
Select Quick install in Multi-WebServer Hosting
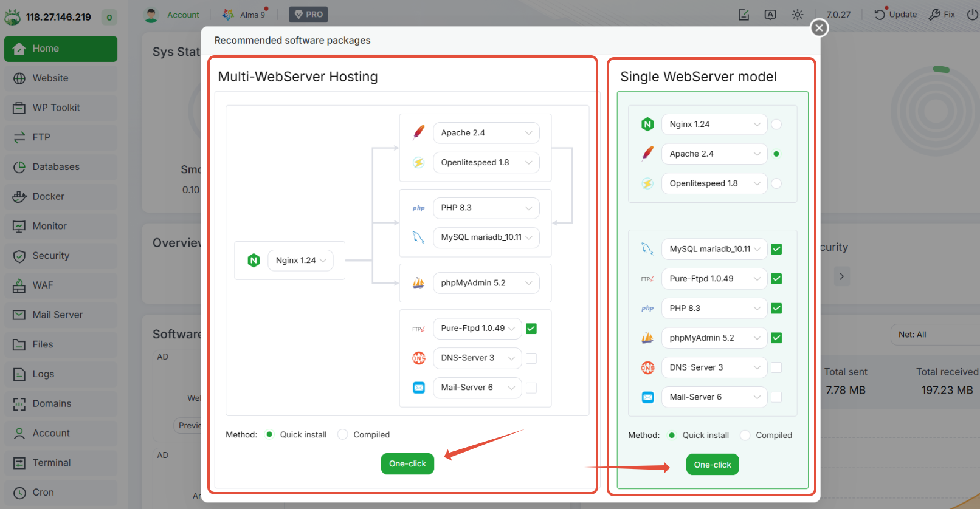(x=269, y=434)
